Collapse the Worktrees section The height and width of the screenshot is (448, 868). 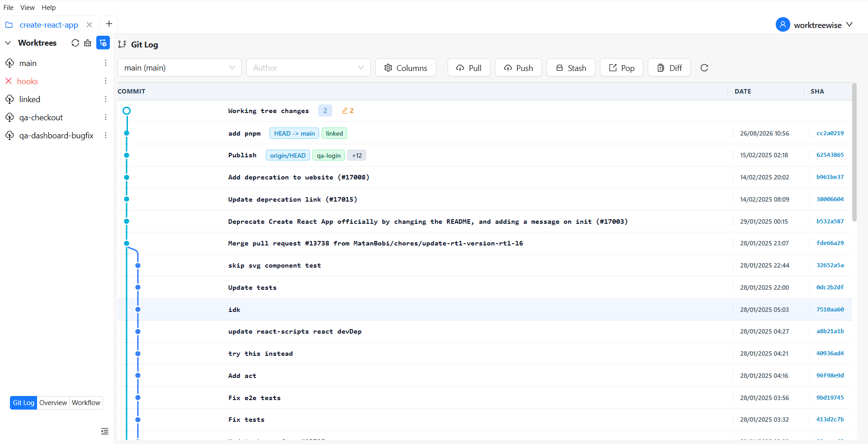point(8,43)
